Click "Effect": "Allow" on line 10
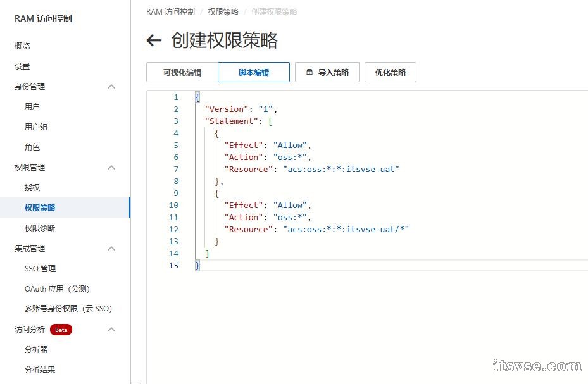Image resolution: width=588 pixels, height=384 pixels. pyautogui.click(x=267, y=206)
